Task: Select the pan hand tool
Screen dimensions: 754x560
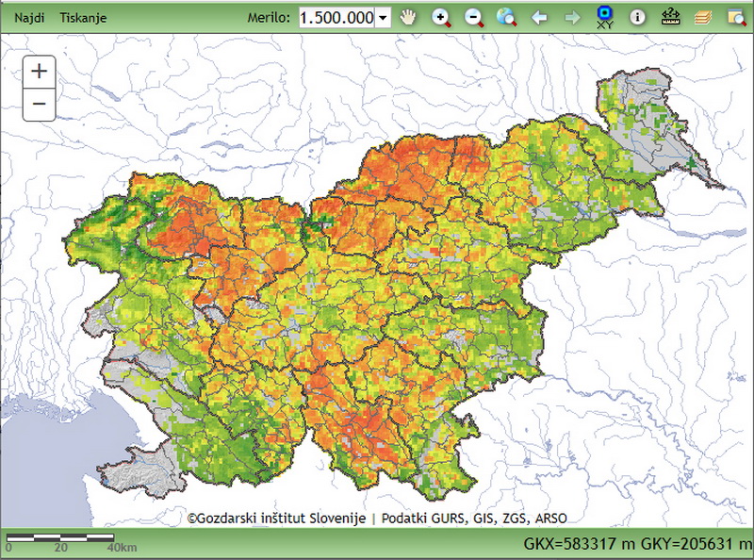Action: pos(408,18)
